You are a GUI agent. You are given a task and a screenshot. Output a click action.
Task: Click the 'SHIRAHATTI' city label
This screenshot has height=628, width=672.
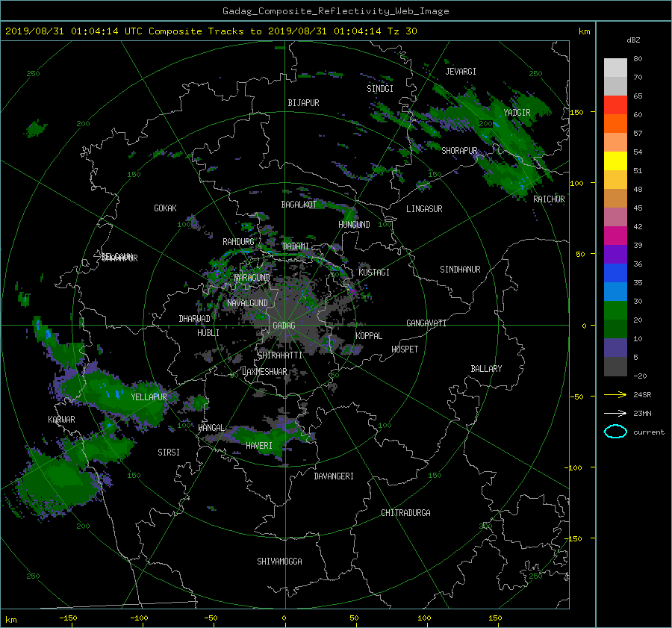coord(280,355)
